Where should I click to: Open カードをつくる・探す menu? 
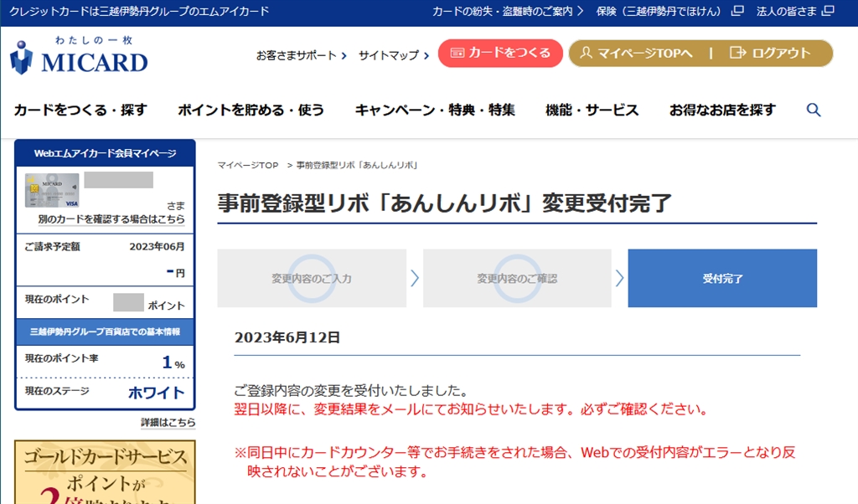(80, 110)
